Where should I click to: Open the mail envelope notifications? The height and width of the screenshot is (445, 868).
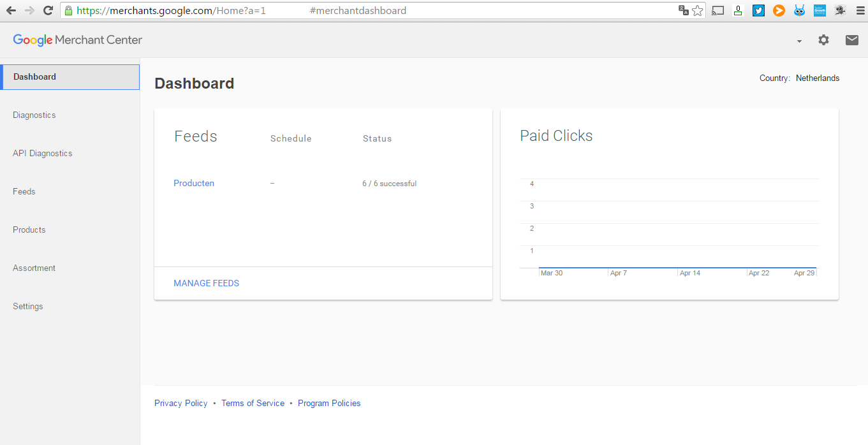(852, 40)
